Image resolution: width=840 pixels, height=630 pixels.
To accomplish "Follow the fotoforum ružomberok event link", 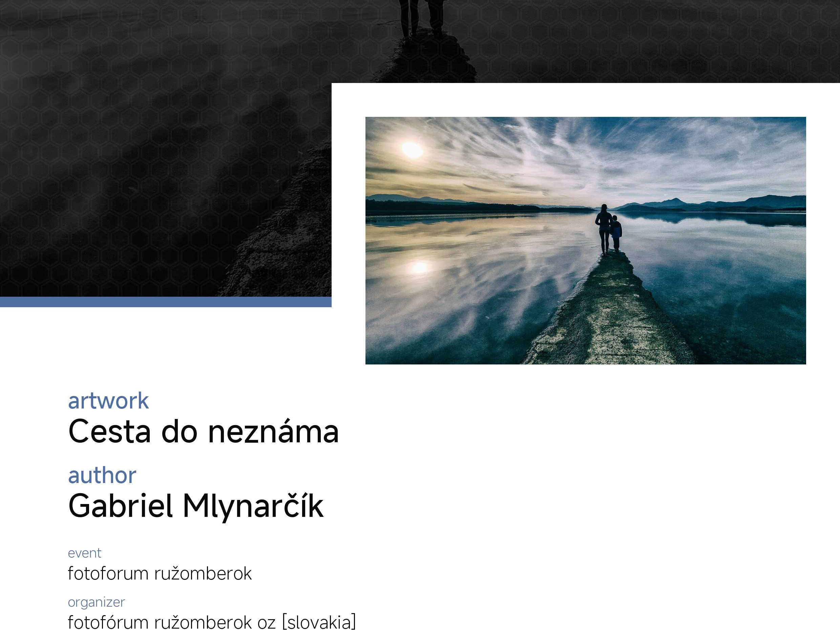I will coord(160,573).
